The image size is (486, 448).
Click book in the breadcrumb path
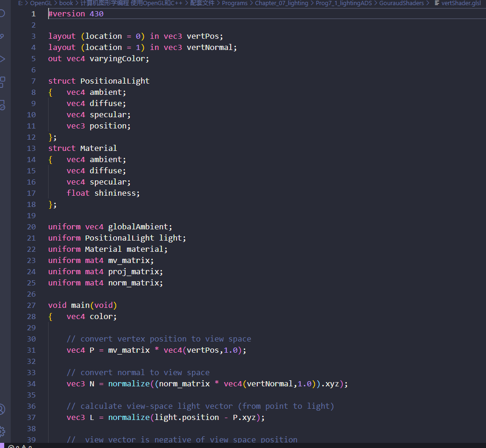coord(66,3)
